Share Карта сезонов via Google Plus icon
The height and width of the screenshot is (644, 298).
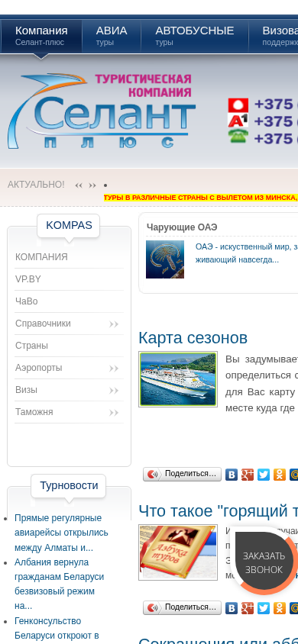(248, 475)
